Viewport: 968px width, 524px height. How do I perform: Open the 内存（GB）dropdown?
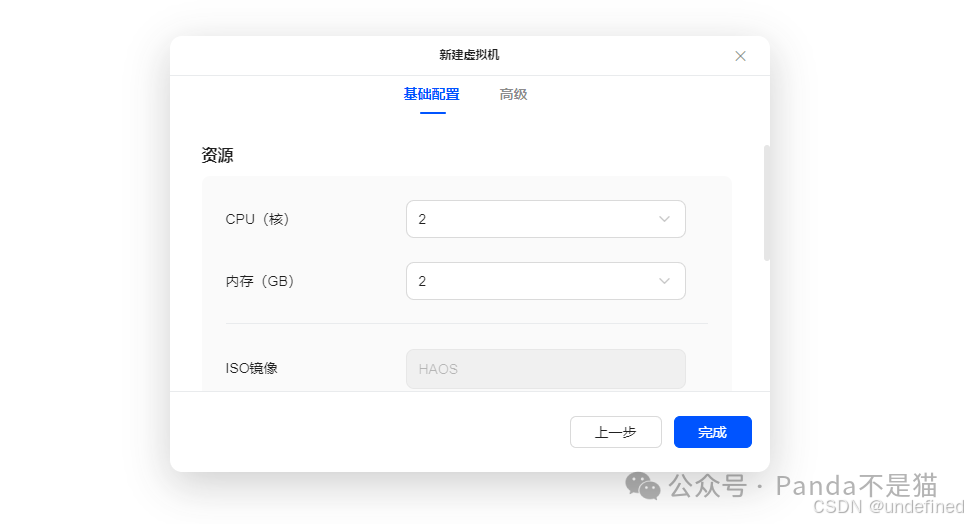[x=546, y=281]
